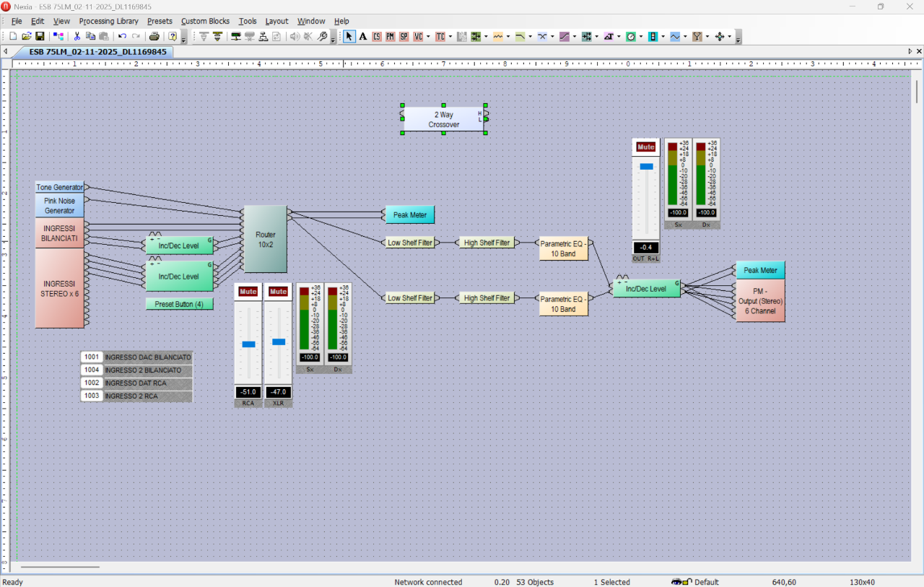Select the arrow pointer tool
Viewport: 924px width, 587px height.
pyautogui.click(x=349, y=36)
